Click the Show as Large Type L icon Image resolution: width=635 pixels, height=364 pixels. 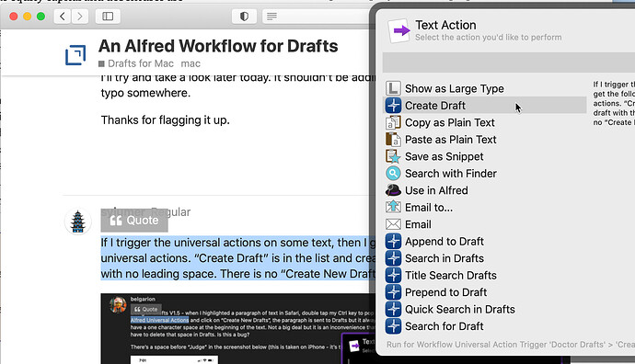[x=393, y=88]
